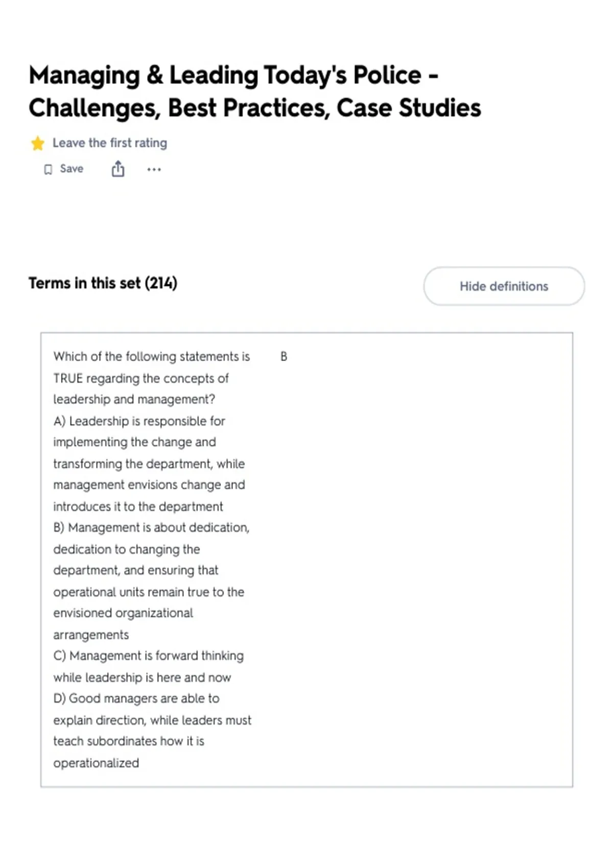Screen dimensions: 613x868
Task: Select option A) Leadership is responsible for
Action: coord(139,421)
